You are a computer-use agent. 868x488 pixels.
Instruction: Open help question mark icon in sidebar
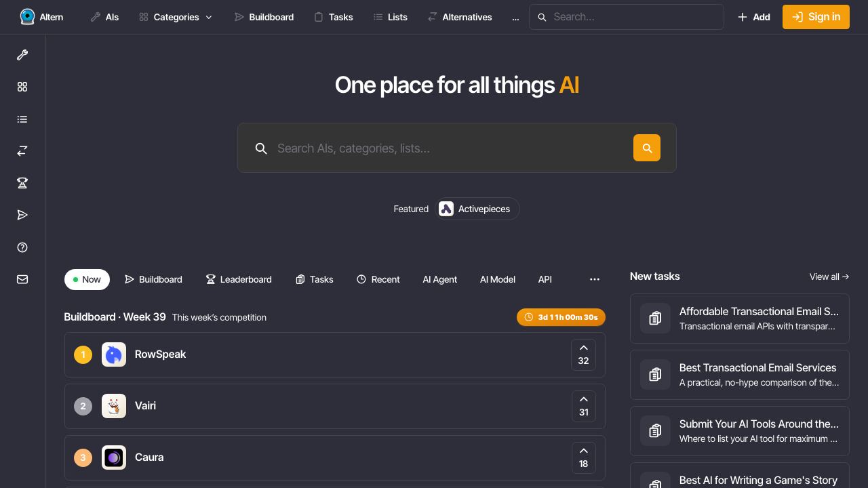click(x=22, y=247)
